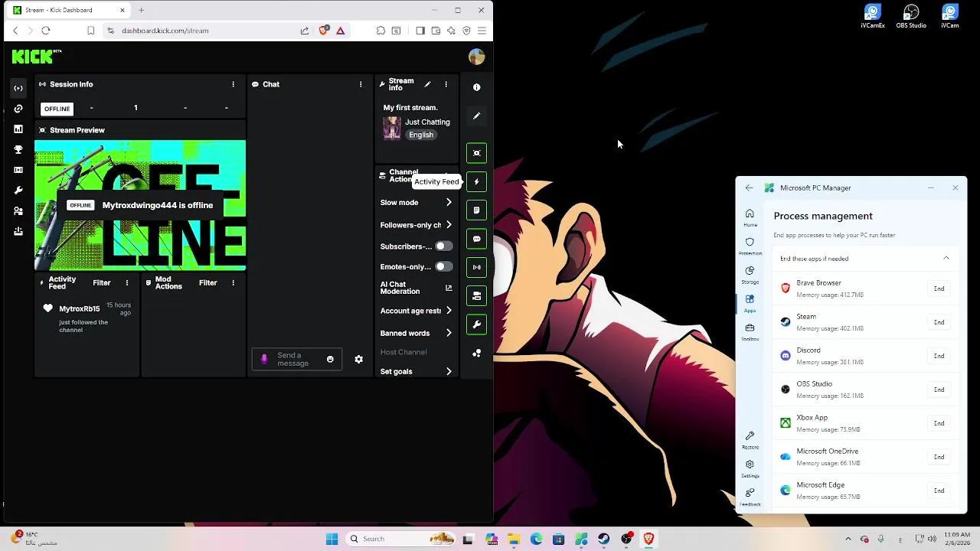The height and width of the screenshot is (551, 980).
Task: Open the community users icon in sidebar
Action: 18,211
